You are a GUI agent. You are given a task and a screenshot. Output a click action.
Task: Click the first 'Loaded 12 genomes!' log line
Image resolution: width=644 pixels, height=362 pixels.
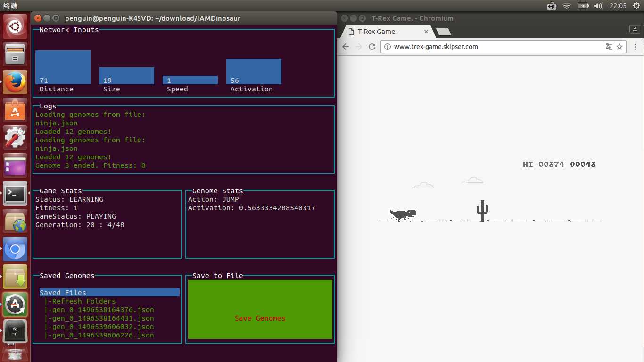click(73, 132)
